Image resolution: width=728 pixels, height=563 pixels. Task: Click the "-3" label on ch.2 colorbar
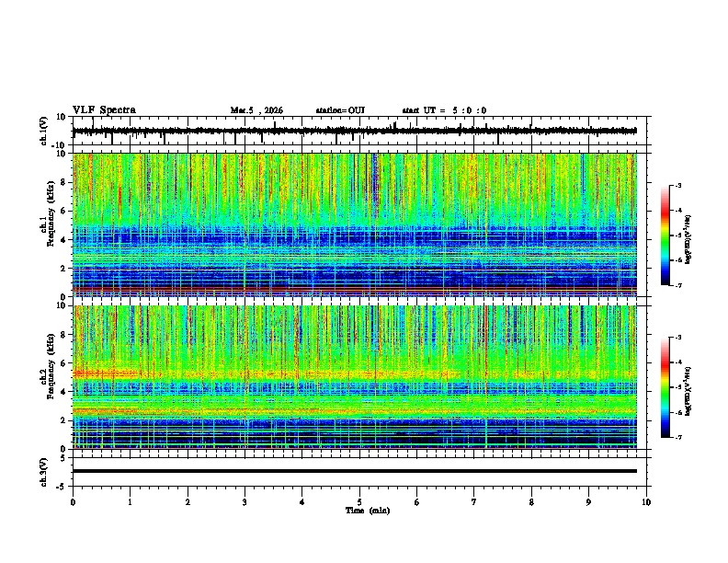(677, 338)
